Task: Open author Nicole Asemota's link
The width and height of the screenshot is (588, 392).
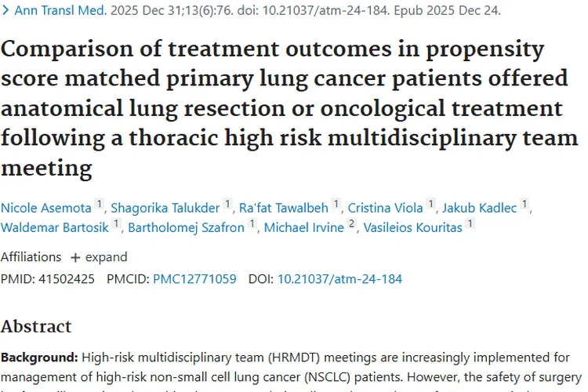Action: (46, 208)
